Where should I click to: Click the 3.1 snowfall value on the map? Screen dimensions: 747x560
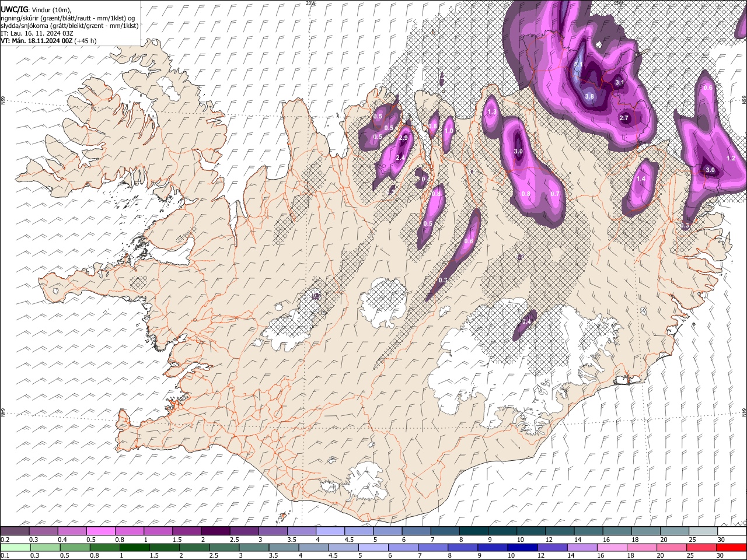pyautogui.click(x=620, y=83)
